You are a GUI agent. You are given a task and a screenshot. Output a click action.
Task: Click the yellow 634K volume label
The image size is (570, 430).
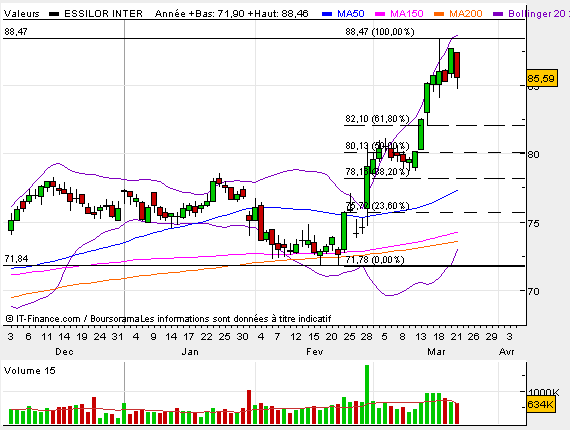[541, 405]
